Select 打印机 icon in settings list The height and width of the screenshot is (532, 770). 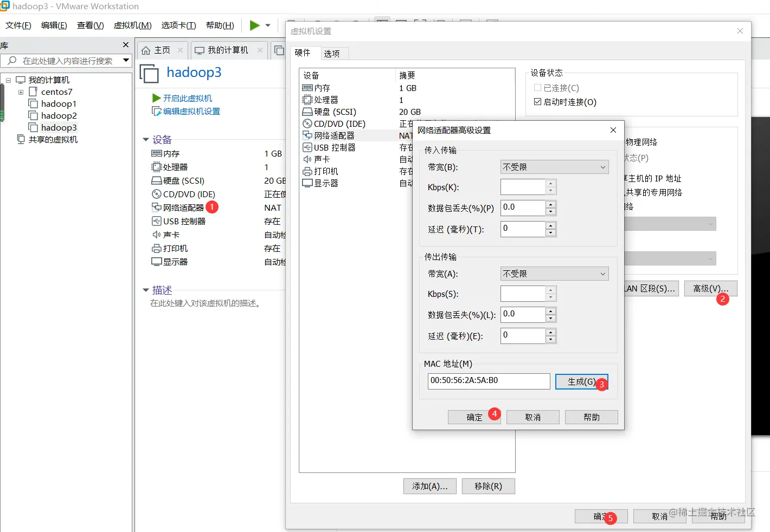tap(307, 171)
